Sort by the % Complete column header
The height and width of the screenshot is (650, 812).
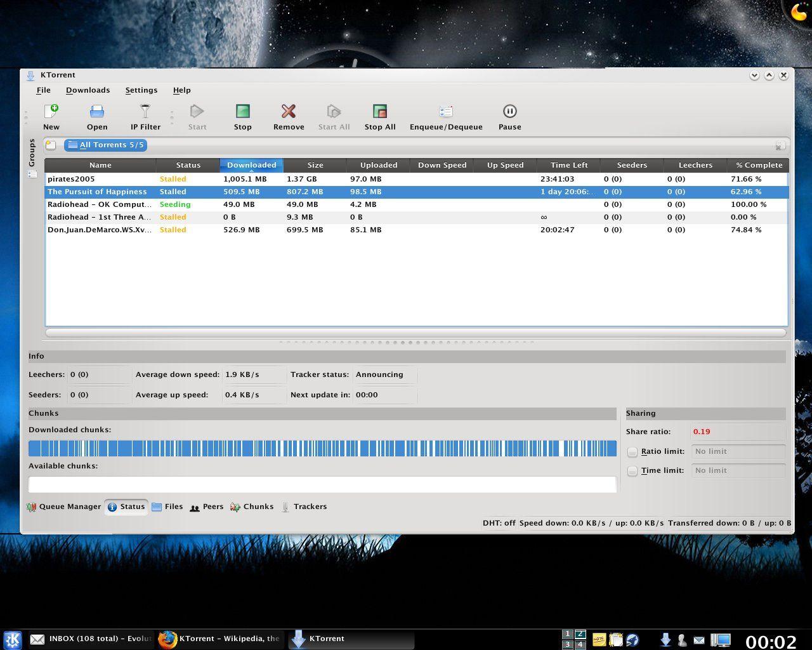coord(759,165)
